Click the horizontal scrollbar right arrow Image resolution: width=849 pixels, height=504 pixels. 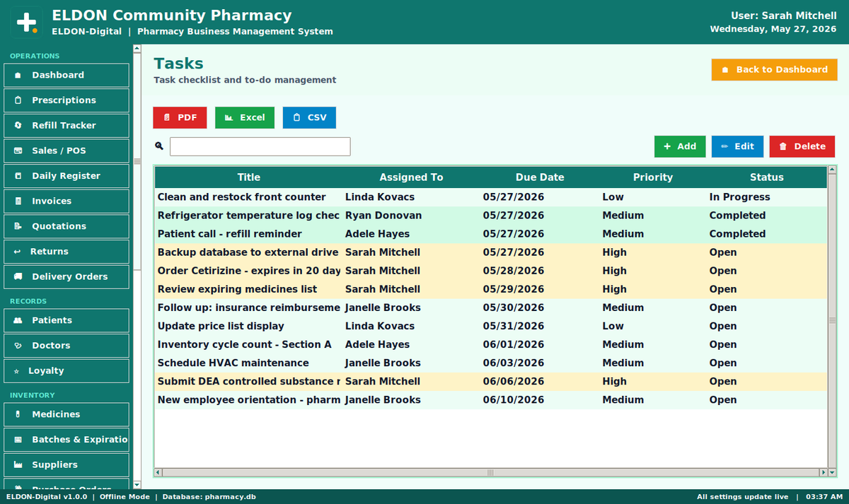(822, 472)
